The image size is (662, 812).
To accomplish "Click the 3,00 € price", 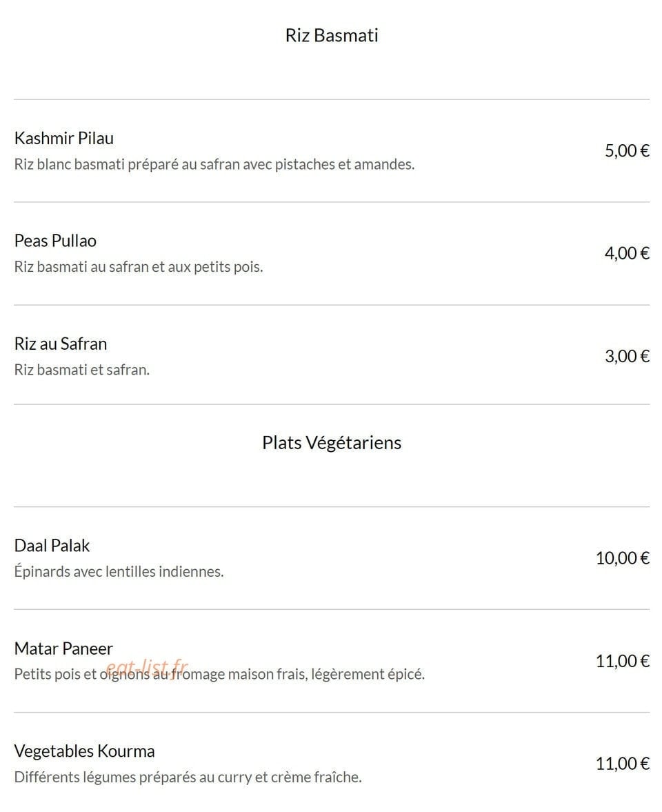I will [627, 356].
